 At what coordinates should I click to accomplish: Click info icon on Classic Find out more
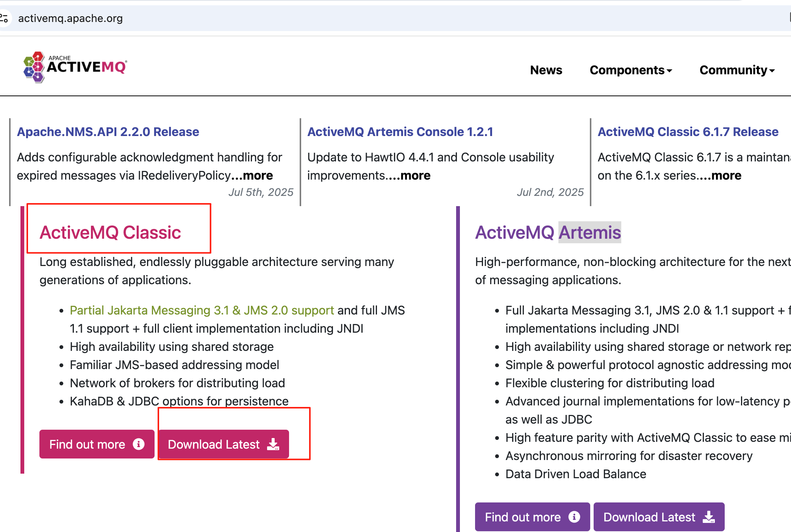[x=139, y=444]
